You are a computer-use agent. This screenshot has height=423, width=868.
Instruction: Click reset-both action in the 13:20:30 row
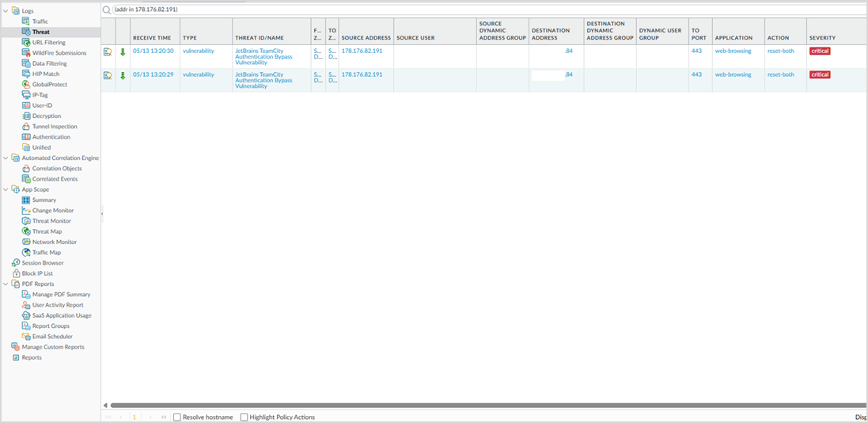click(x=780, y=51)
